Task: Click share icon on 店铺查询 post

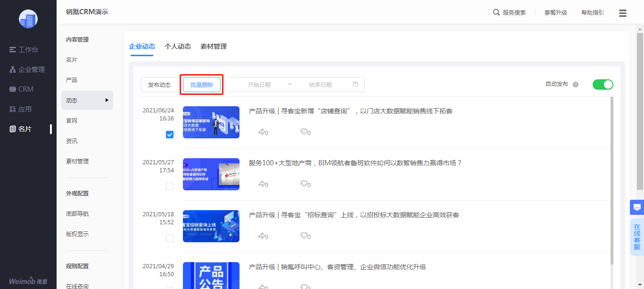Action: coord(262,132)
